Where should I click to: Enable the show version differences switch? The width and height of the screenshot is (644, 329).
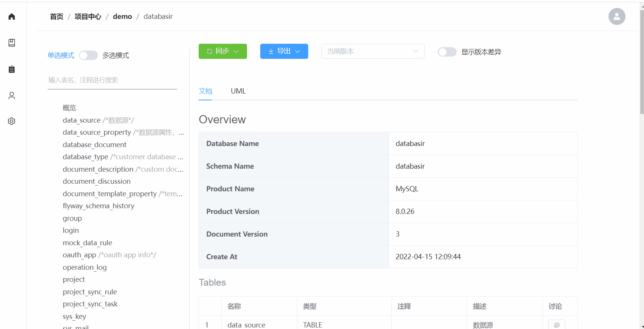(447, 52)
